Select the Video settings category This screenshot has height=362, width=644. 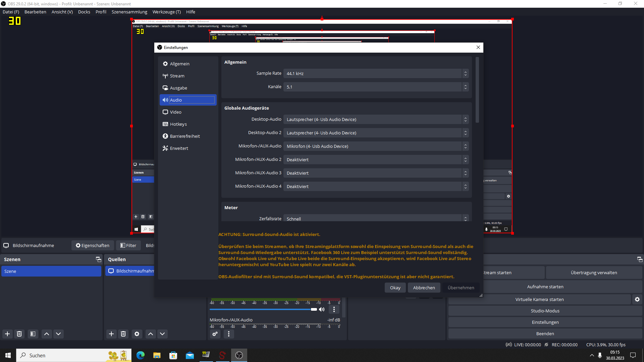click(x=188, y=112)
